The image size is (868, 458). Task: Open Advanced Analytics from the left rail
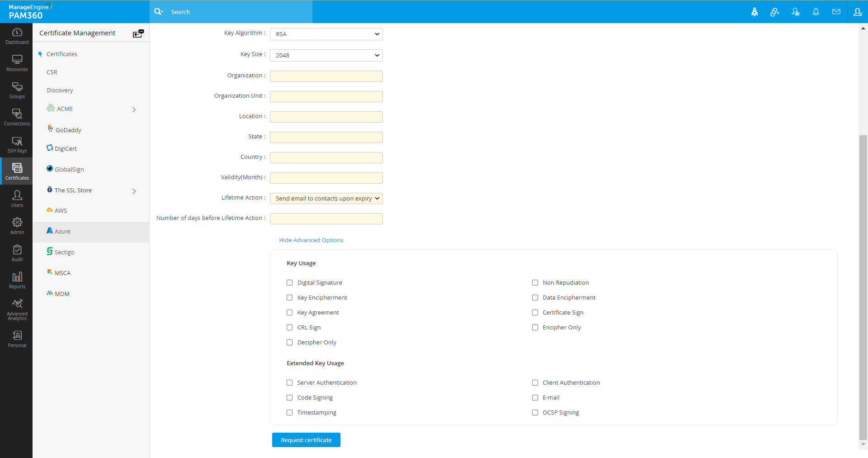coord(17,310)
